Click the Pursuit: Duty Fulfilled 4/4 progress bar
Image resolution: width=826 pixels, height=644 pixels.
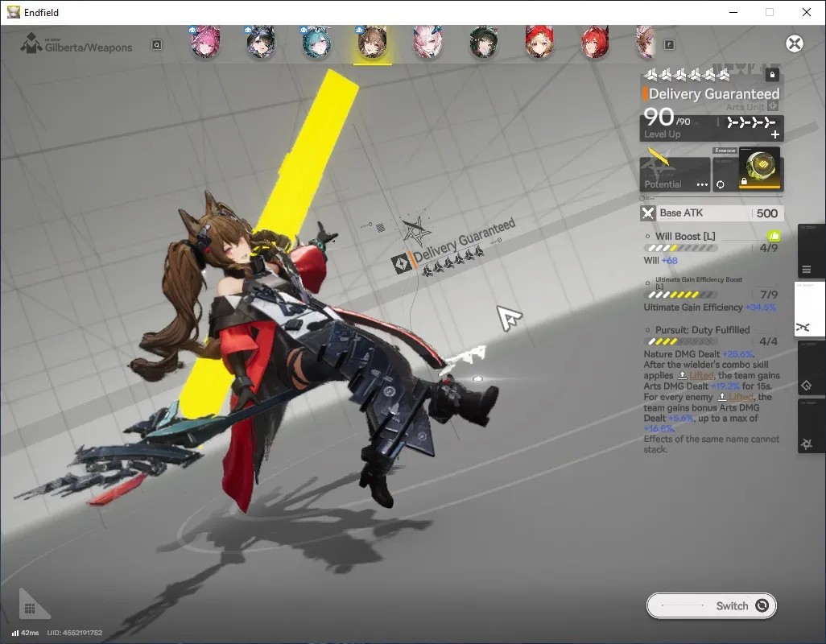click(680, 342)
